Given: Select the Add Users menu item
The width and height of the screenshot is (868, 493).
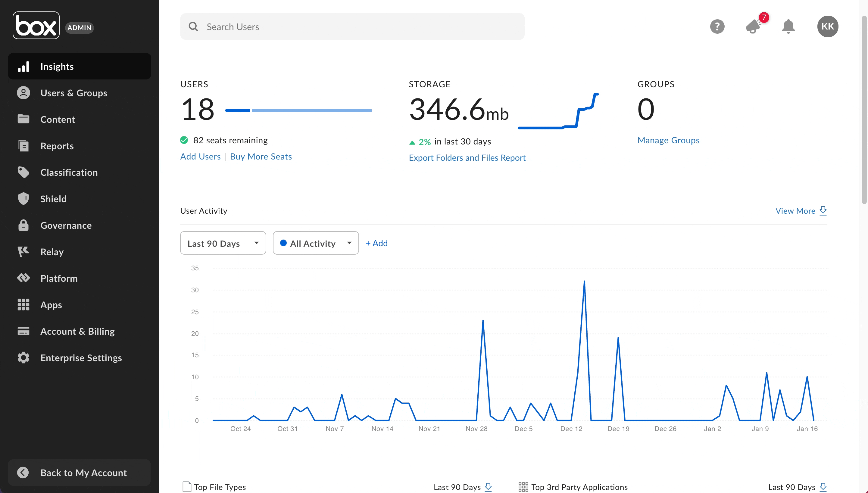Looking at the screenshot, I should [200, 156].
